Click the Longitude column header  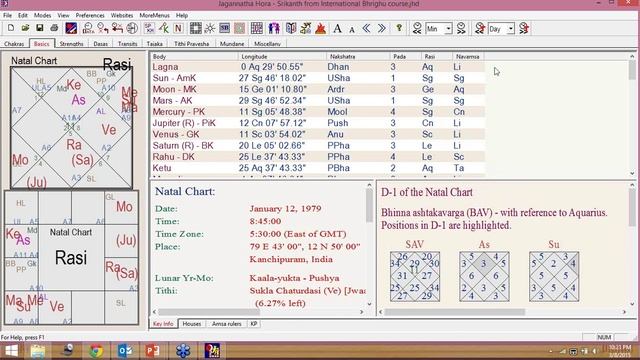coord(282,56)
